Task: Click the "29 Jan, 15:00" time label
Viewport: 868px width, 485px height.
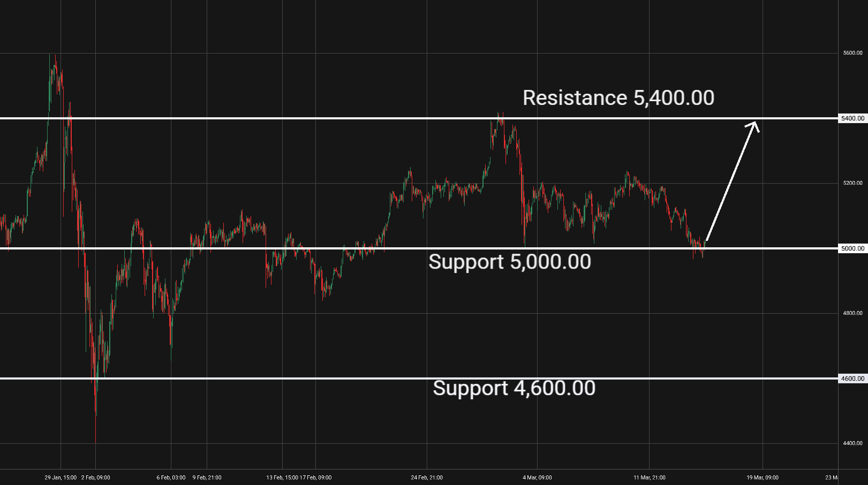Action: (x=61, y=478)
